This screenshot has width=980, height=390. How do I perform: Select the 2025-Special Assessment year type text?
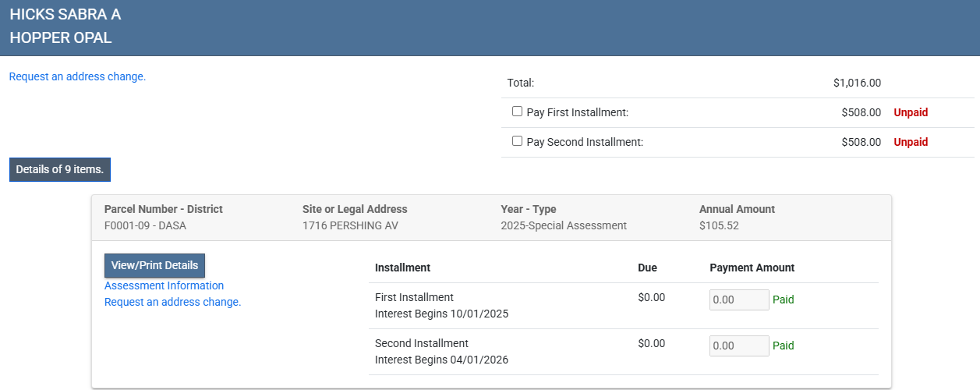(563, 225)
